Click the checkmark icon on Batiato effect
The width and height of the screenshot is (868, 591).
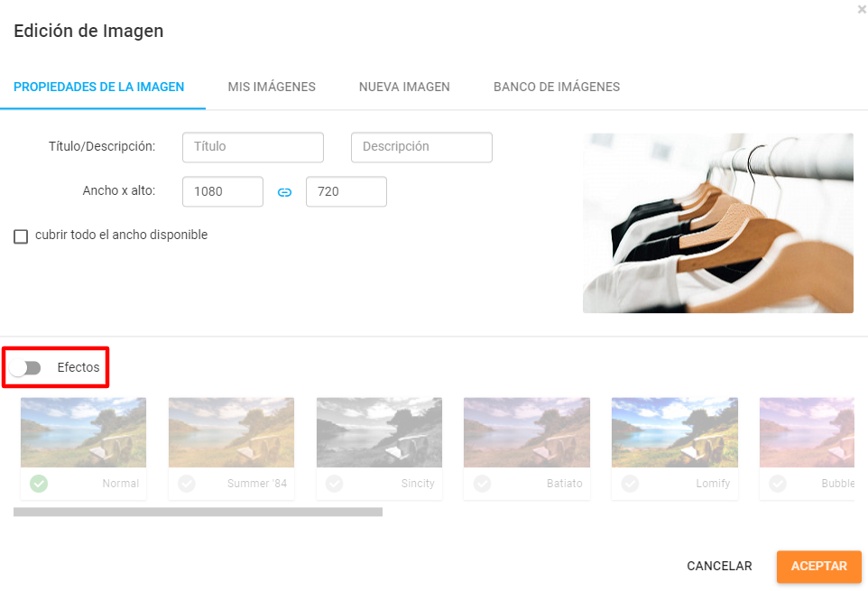pos(483,484)
